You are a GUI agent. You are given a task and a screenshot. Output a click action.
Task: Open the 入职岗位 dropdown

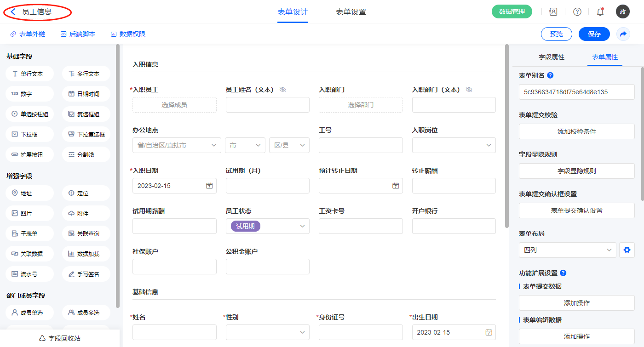tap(488, 145)
